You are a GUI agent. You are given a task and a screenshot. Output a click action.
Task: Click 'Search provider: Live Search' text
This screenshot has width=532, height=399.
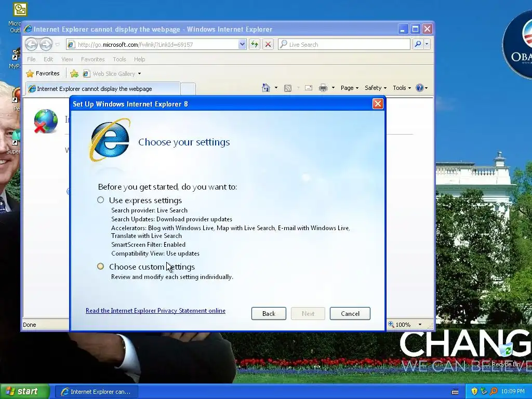point(149,210)
